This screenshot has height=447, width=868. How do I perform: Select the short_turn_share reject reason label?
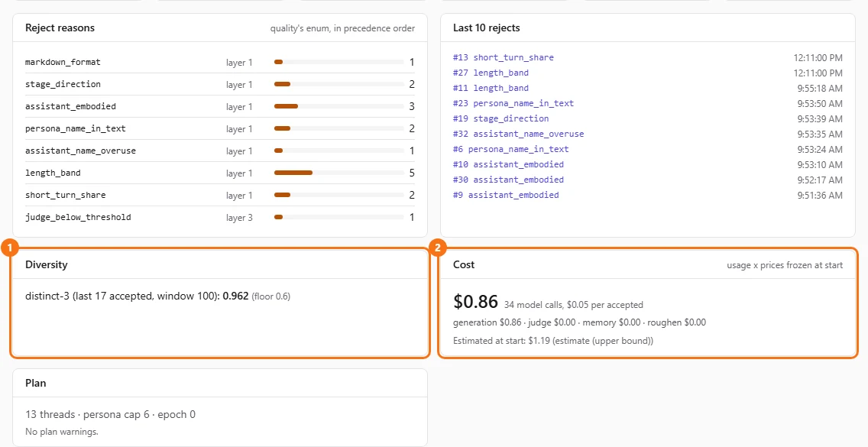pyautogui.click(x=66, y=195)
